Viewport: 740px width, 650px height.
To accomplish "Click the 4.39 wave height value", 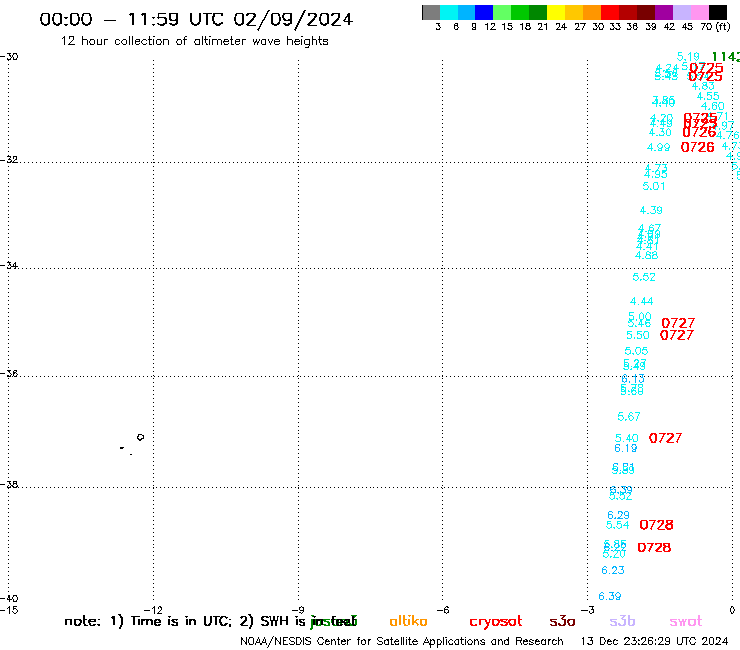I will (x=651, y=210).
